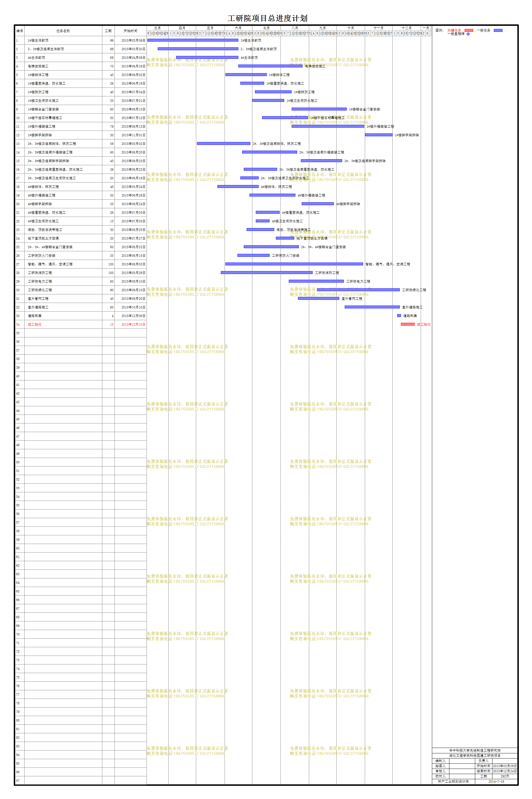
Task: Select the Gantt bar for 4#楼卫生间防水施工
Action: coord(263,221)
